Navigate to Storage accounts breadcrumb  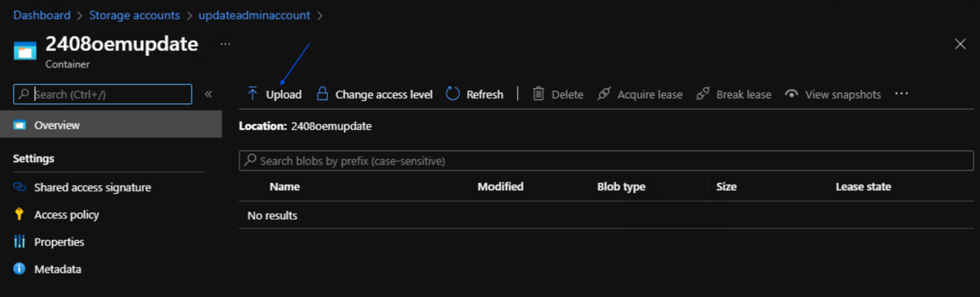tap(135, 15)
